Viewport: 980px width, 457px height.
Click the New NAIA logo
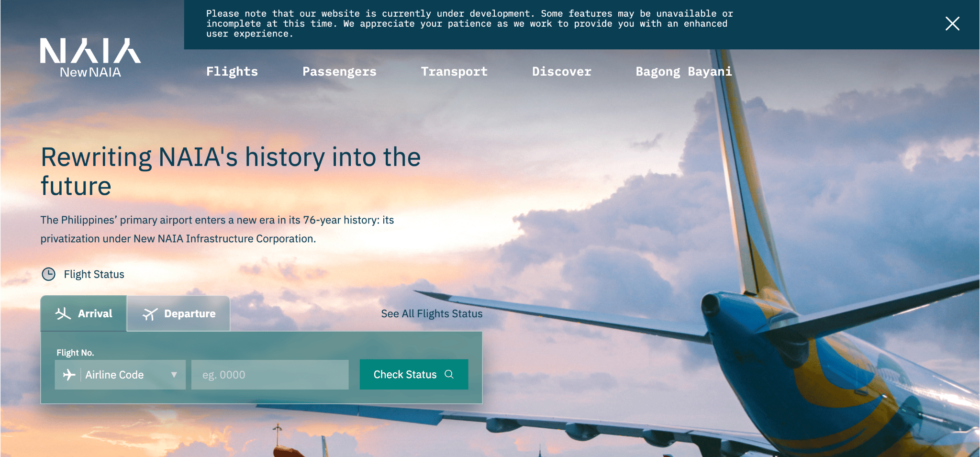[x=90, y=58]
